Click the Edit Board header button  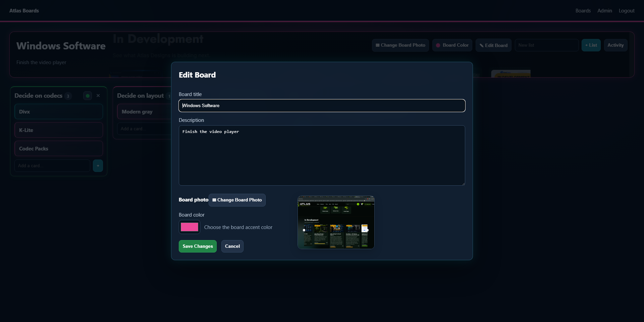(x=493, y=45)
